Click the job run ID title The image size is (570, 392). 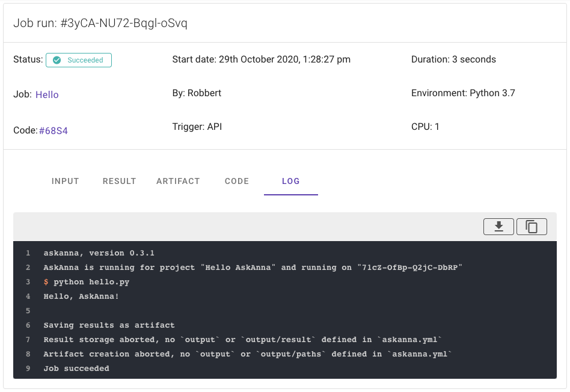(x=100, y=23)
